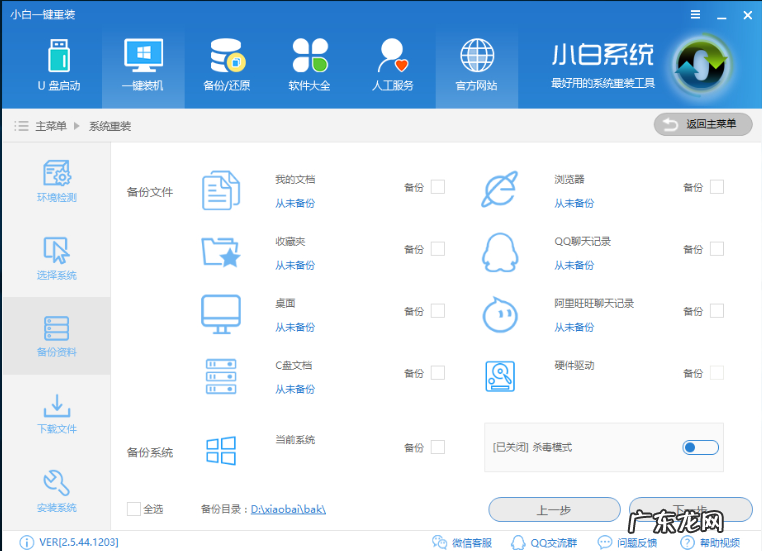The image size is (762, 551).
Task: Select the 备份资料 sidebar step
Action: click(x=57, y=336)
